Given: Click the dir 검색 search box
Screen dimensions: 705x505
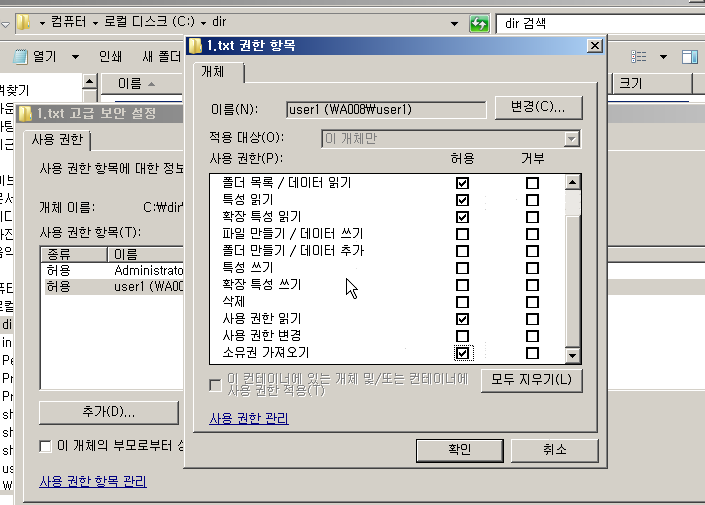Looking at the screenshot, I should (600, 23).
